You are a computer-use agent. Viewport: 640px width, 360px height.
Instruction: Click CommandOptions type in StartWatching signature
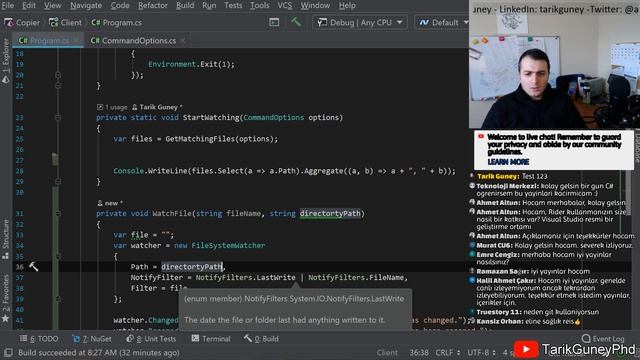point(273,118)
